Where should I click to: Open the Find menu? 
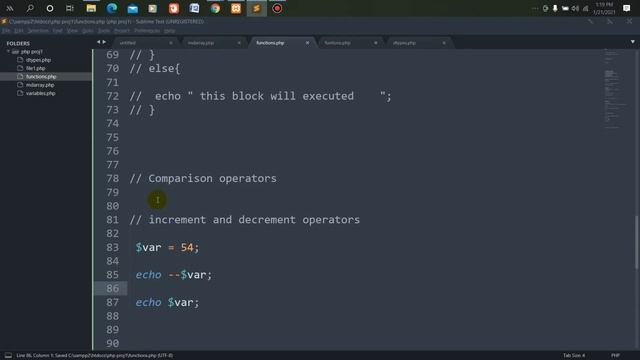(x=58, y=31)
